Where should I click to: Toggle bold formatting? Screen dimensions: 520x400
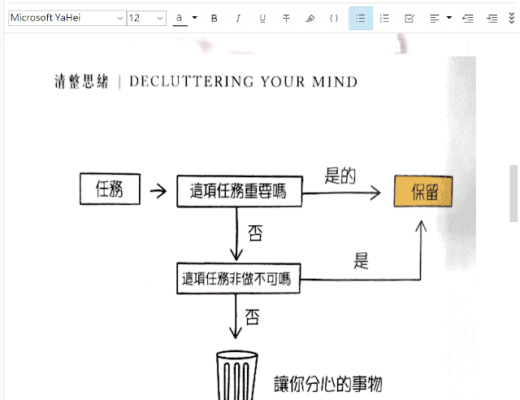214,18
